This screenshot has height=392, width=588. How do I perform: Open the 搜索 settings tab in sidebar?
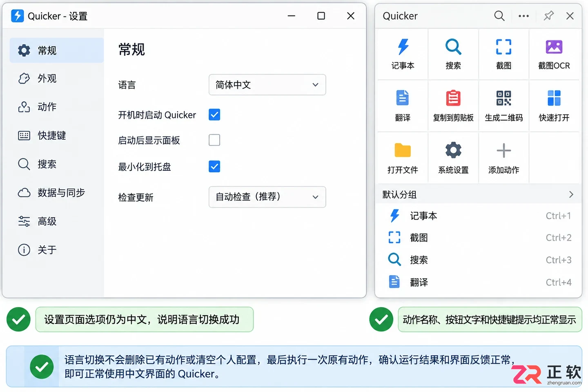57,164
